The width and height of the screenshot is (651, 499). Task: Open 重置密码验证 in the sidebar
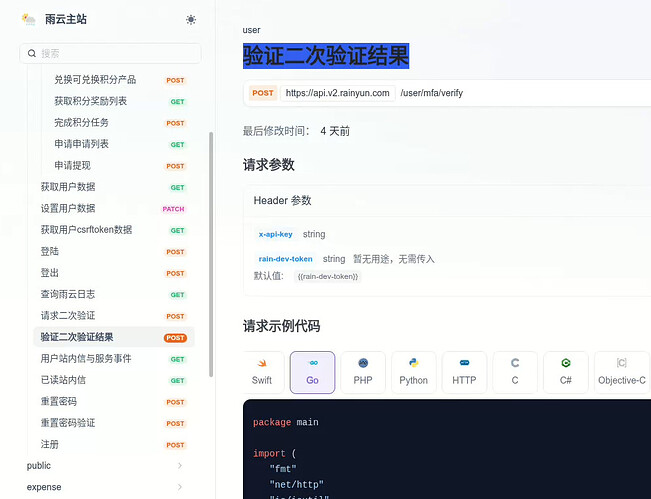(68, 423)
